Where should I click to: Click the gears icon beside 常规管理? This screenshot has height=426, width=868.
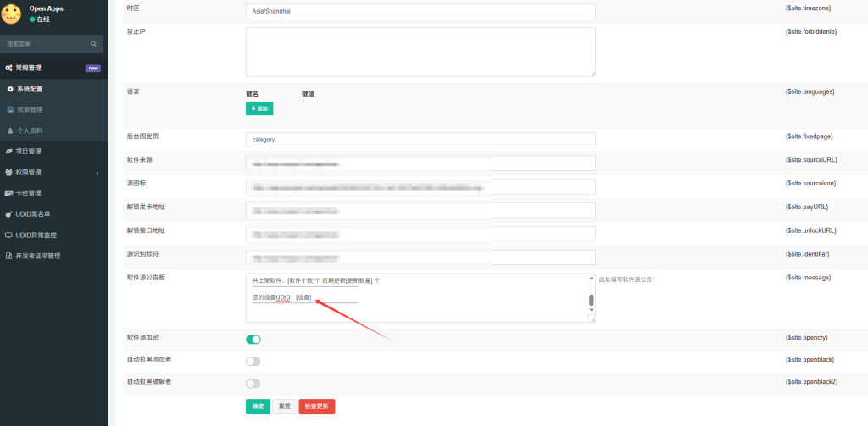8,68
